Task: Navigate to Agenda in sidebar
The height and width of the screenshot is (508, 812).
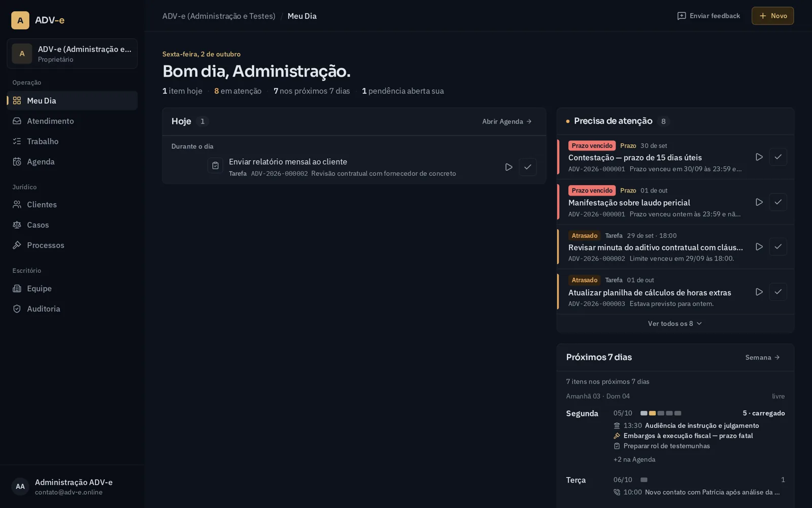Action: (x=72, y=162)
